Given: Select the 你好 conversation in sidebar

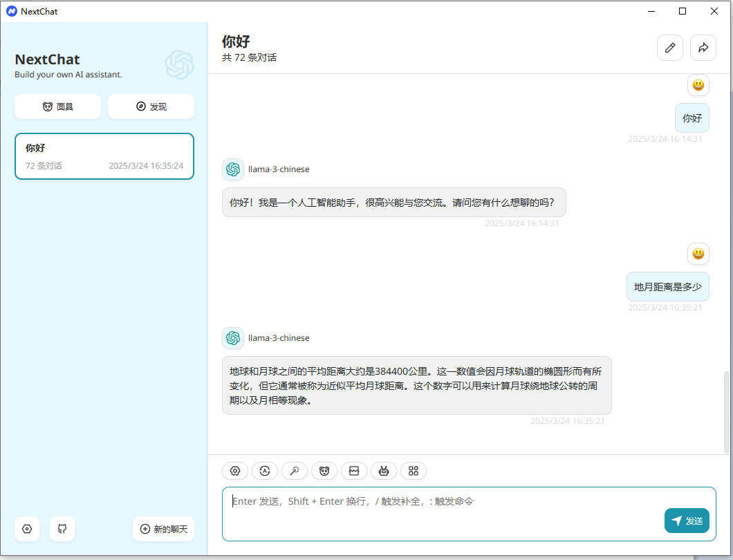Looking at the screenshot, I should (104, 156).
